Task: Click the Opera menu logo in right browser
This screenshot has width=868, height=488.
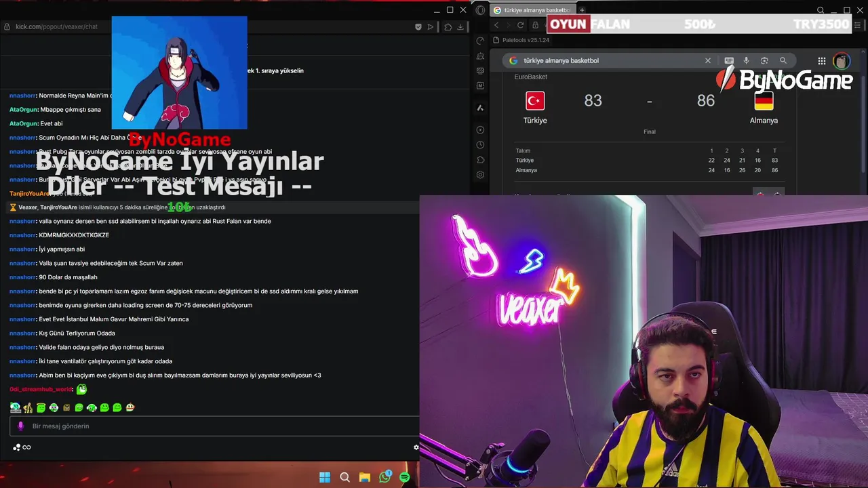Action: (x=481, y=10)
